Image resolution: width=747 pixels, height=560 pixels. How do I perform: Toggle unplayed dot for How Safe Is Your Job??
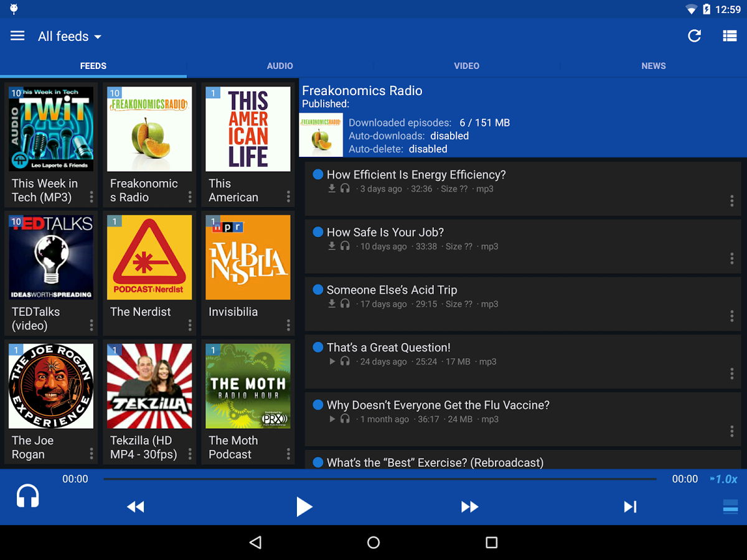pyautogui.click(x=318, y=232)
